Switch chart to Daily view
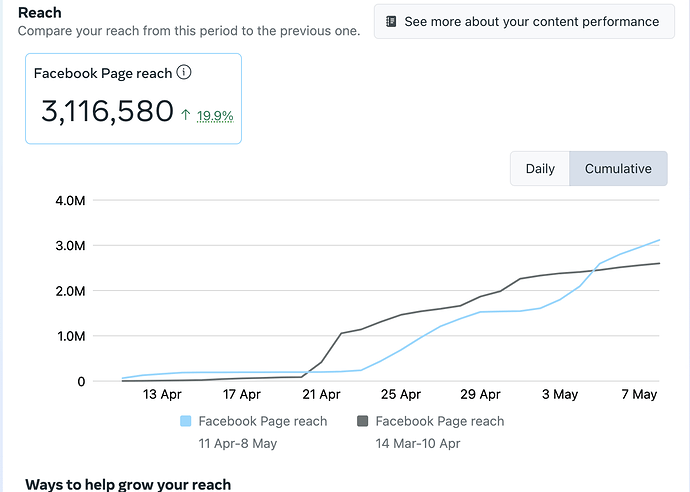 [540, 169]
